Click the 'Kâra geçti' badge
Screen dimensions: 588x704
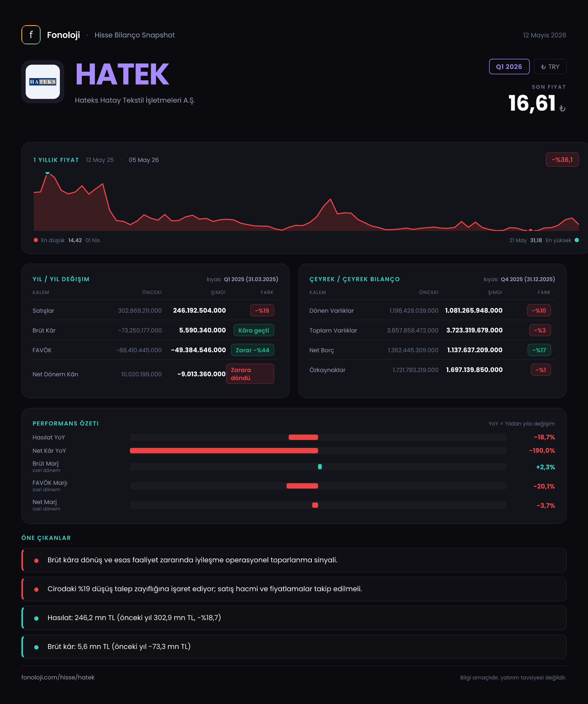[x=254, y=330]
